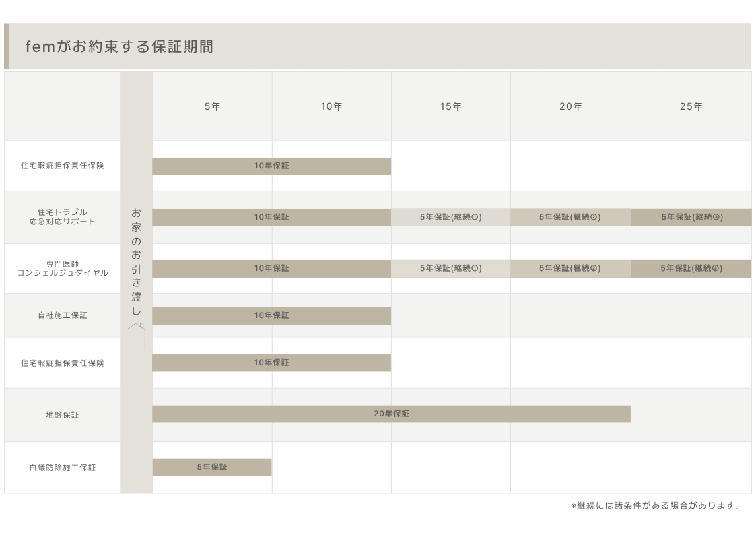Click the 10年保証 bar in 自社施工保証 row
756x535 pixels.
[271, 315]
